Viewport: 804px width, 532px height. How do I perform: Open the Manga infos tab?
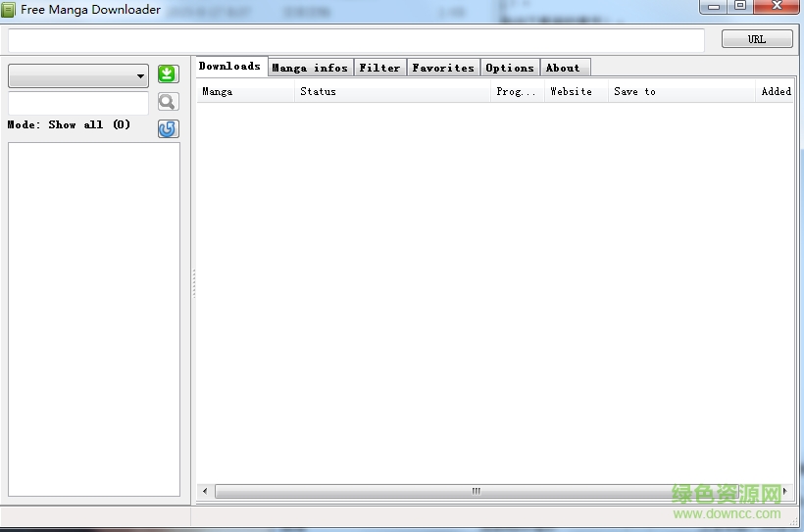click(310, 69)
